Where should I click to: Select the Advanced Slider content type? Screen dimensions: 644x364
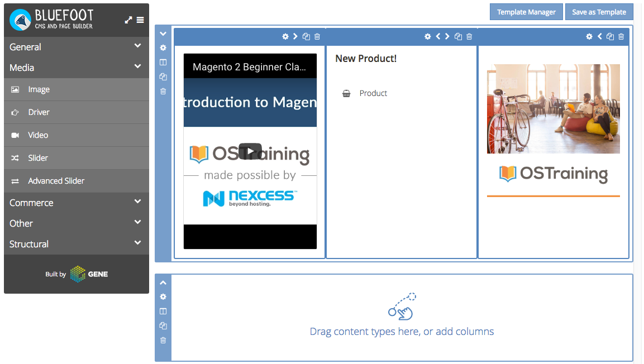coord(77,181)
